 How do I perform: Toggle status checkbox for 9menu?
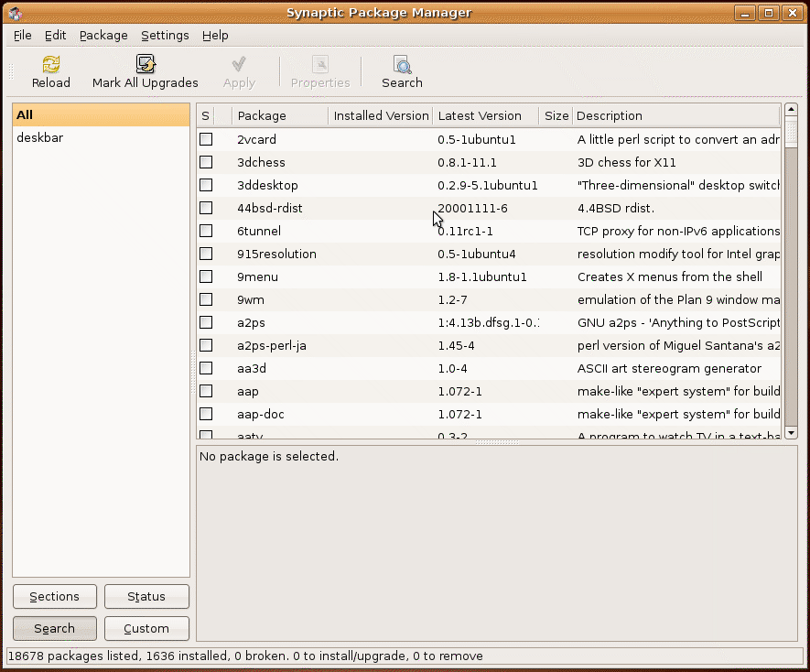pyautogui.click(x=206, y=276)
